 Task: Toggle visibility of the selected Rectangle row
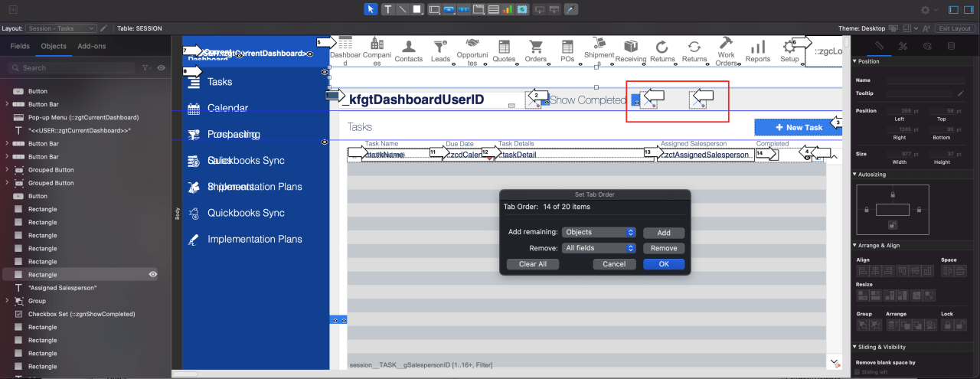coord(153,274)
